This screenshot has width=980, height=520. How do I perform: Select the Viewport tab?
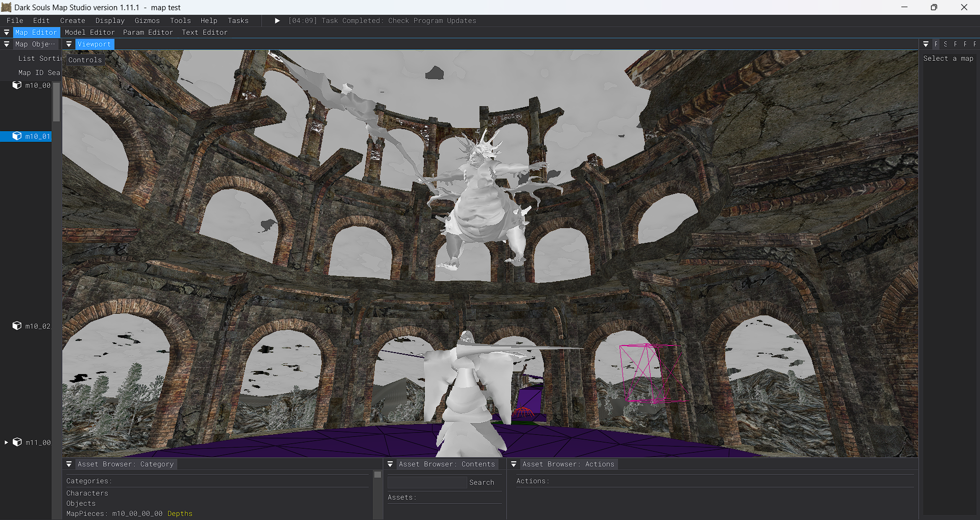point(94,44)
